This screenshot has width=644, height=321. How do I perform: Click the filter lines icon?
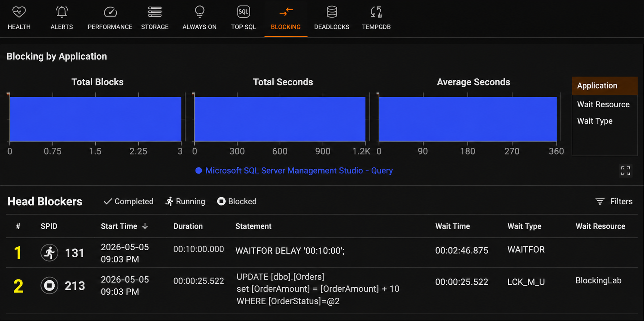600,201
